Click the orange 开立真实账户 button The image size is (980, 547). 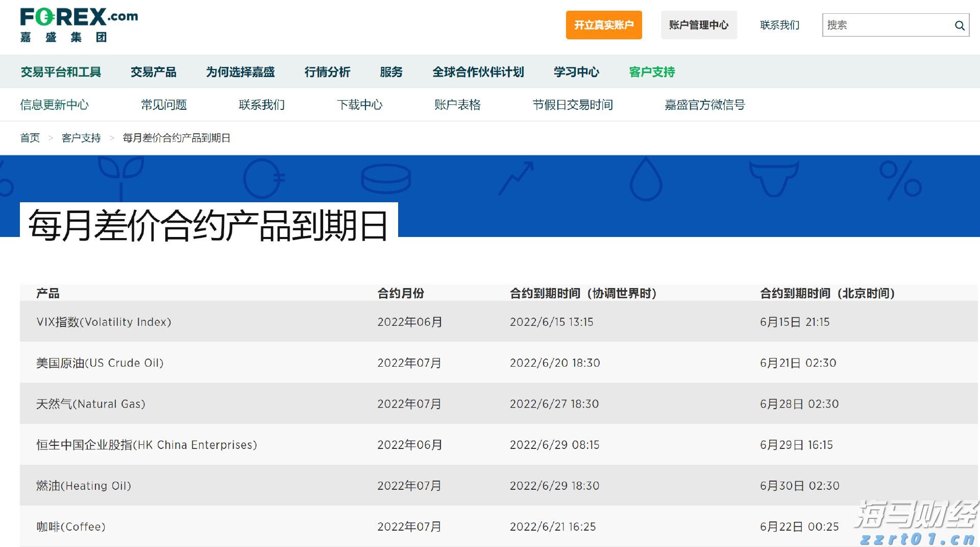(604, 25)
